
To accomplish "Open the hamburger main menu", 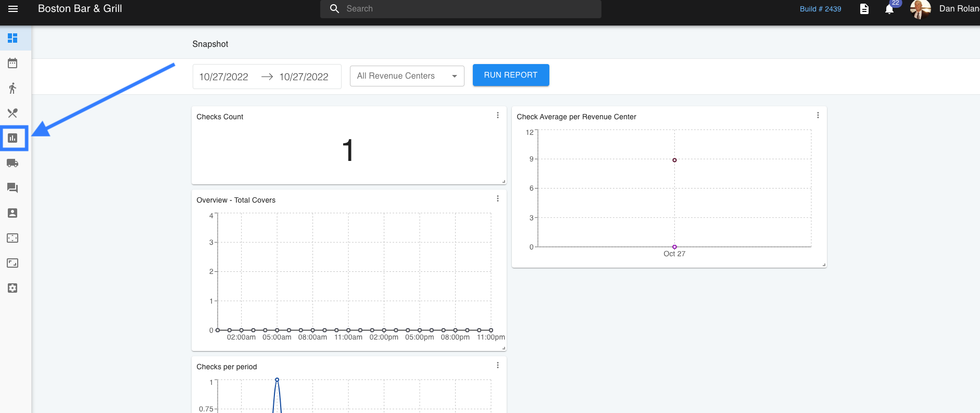I will (x=13, y=9).
